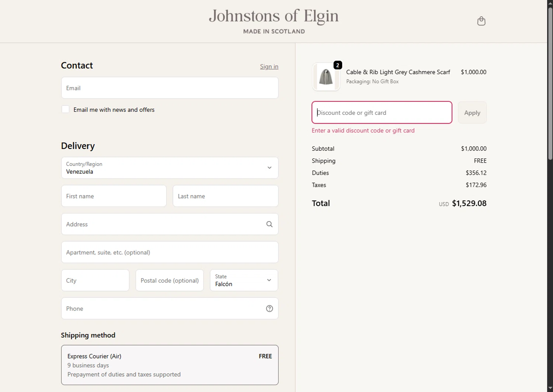553x392 pixels.
Task: Click the Packaging: No Gift Box text
Action: (x=372, y=81)
